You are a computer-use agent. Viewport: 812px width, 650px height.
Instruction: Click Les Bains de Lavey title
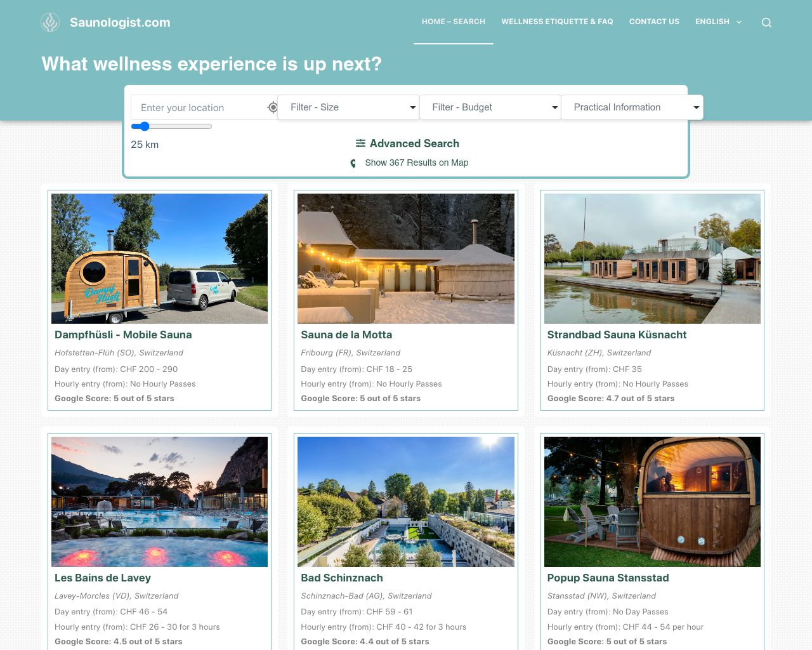[x=103, y=578]
